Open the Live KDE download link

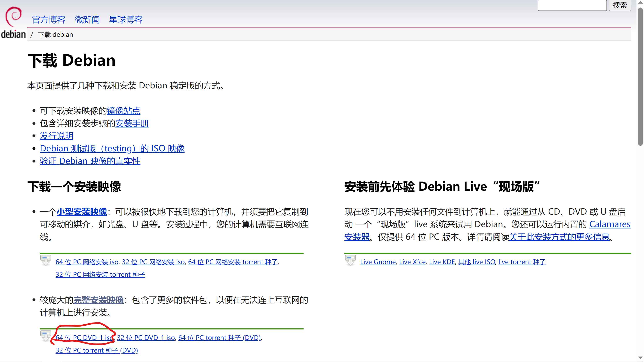(442, 262)
